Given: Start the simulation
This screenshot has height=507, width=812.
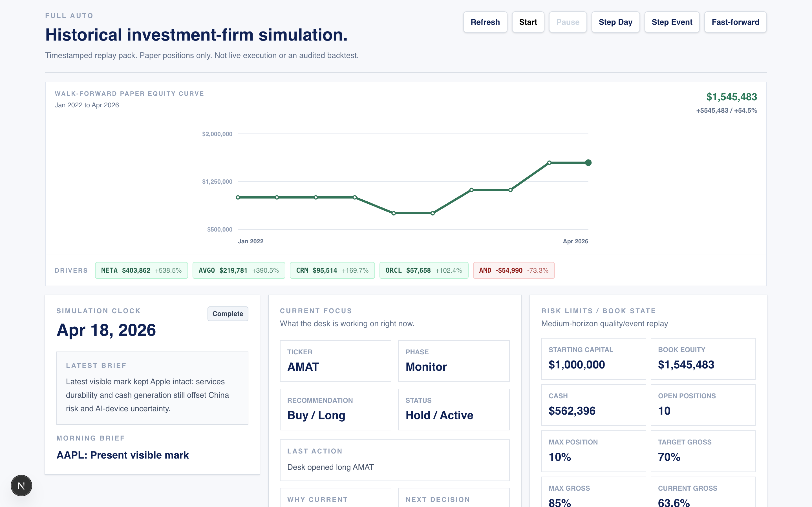Looking at the screenshot, I should point(528,22).
